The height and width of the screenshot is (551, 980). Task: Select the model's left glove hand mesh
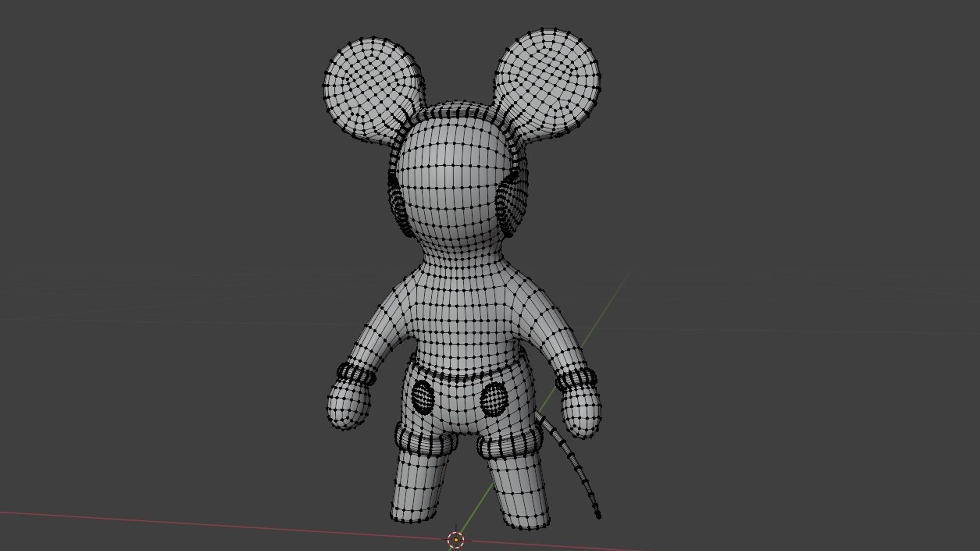click(349, 405)
